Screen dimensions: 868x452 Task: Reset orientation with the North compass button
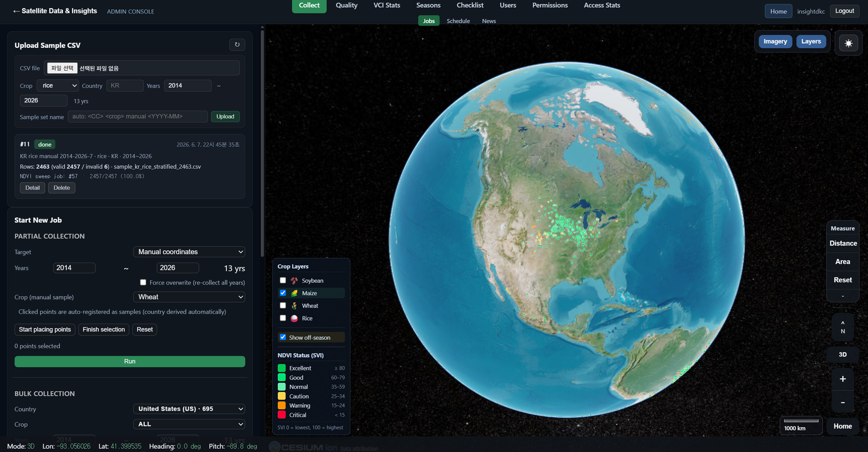pos(843,327)
